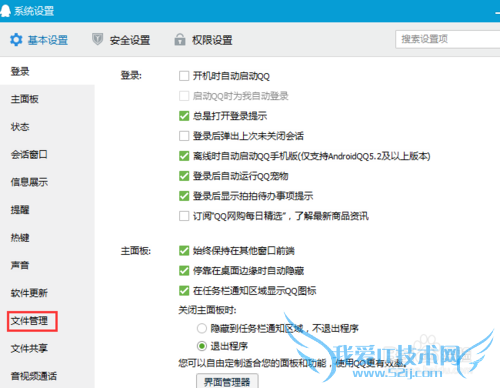Open 热键 settings in sidebar
The image size is (500, 388).
[20, 237]
